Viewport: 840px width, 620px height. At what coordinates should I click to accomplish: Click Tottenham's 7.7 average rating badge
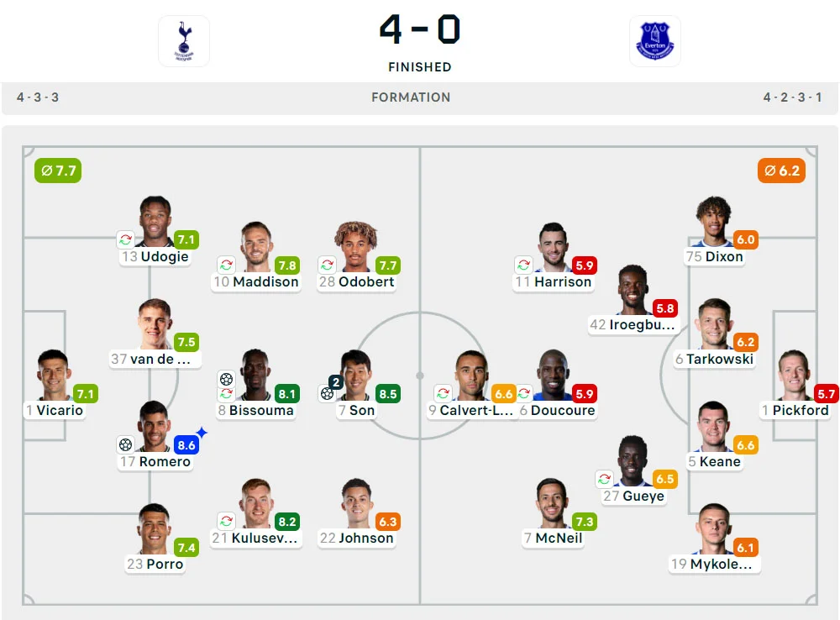point(57,170)
